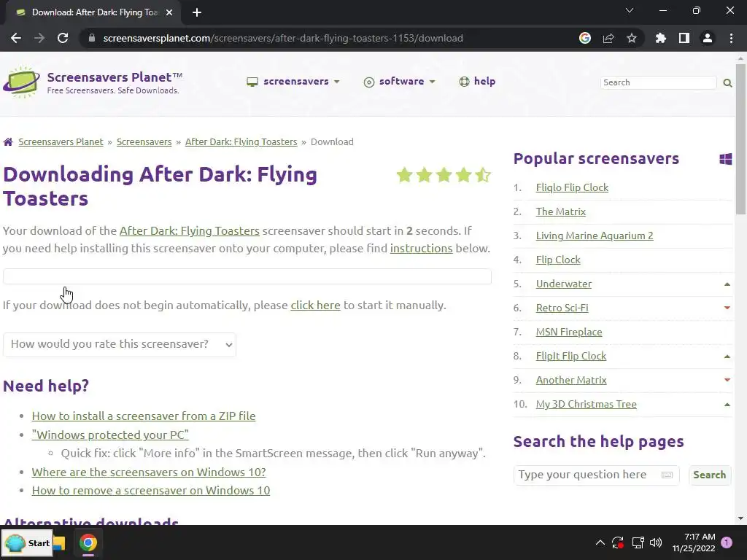Viewport: 747px width, 560px height.
Task: Open Flip Clock in the popular list
Action: tap(558, 260)
